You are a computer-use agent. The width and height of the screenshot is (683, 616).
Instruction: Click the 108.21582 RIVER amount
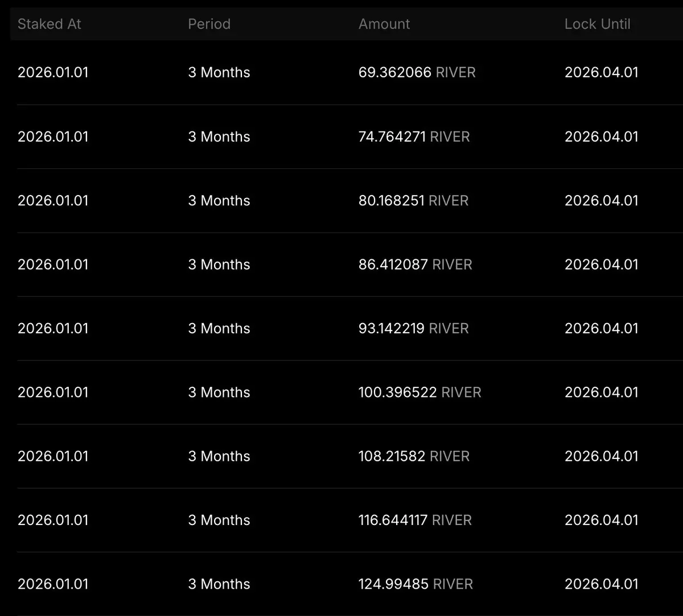point(414,456)
